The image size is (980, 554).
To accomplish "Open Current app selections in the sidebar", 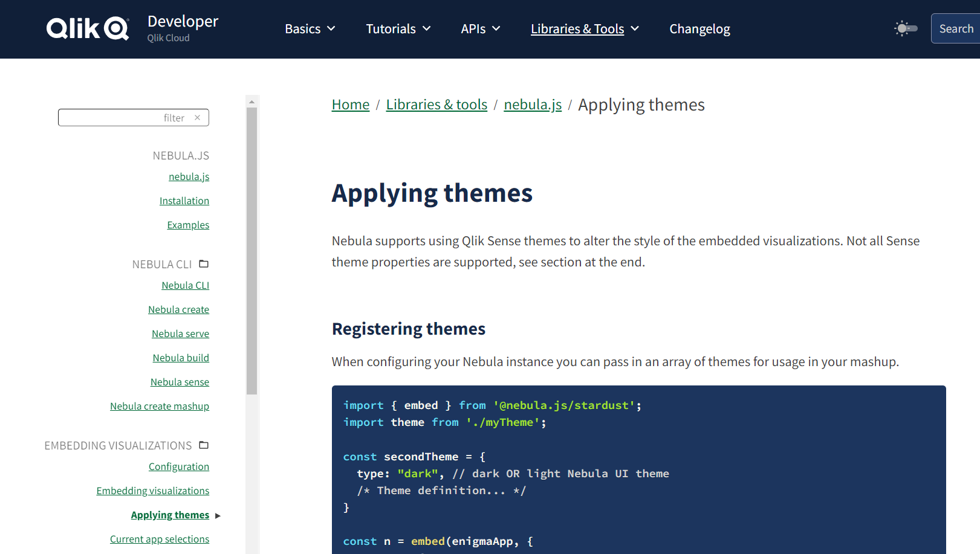I will point(159,538).
